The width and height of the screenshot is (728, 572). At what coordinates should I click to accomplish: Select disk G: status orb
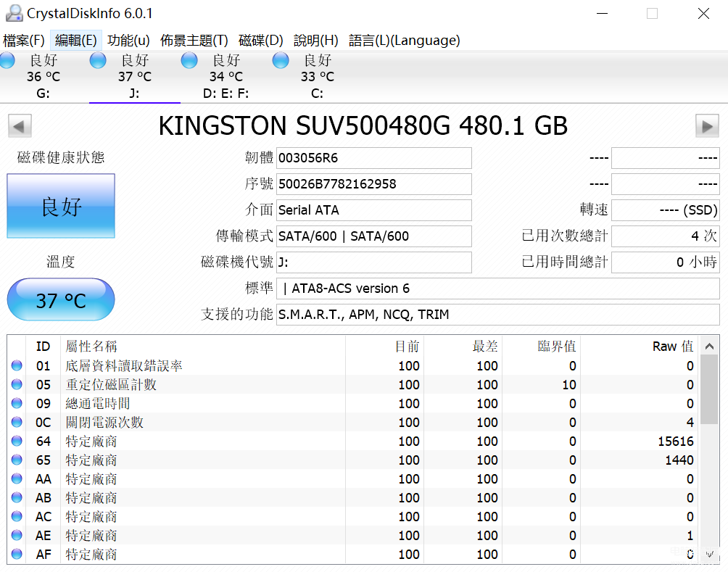coord(7,60)
